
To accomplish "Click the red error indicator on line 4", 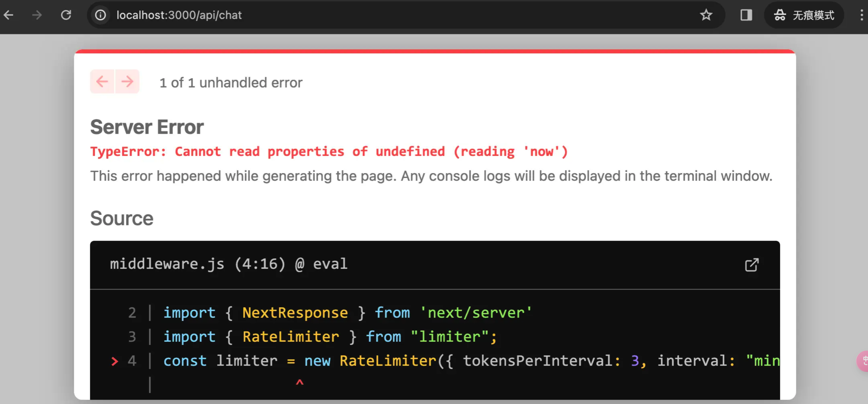I will pos(115,361).
